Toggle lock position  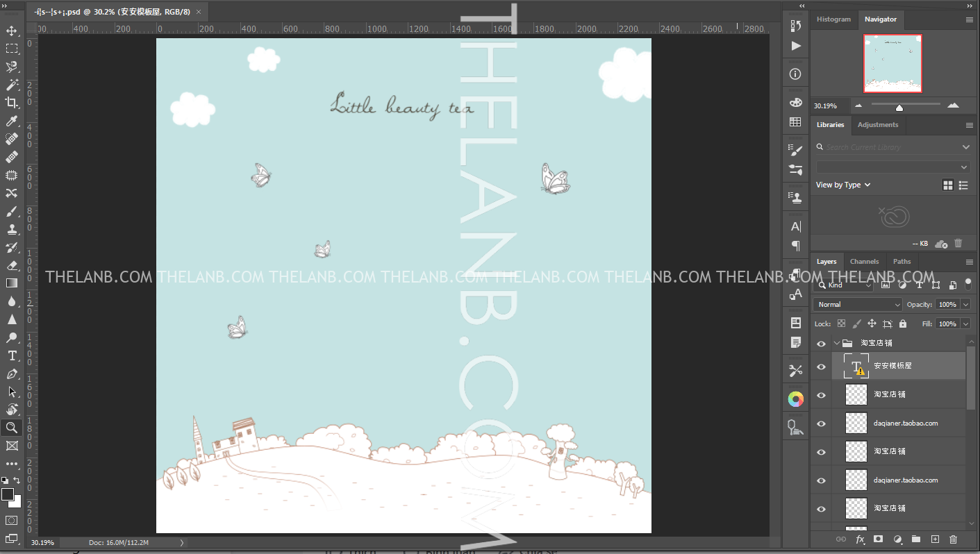(872, 324)
